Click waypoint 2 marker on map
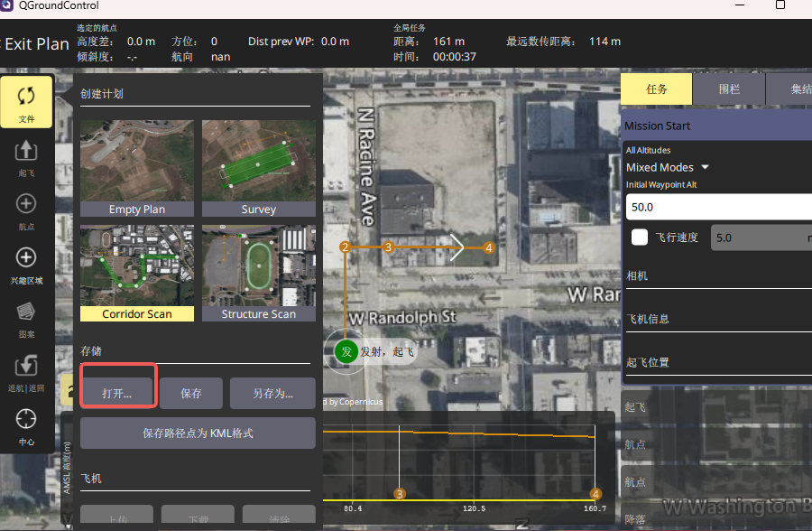 [346, 247]
